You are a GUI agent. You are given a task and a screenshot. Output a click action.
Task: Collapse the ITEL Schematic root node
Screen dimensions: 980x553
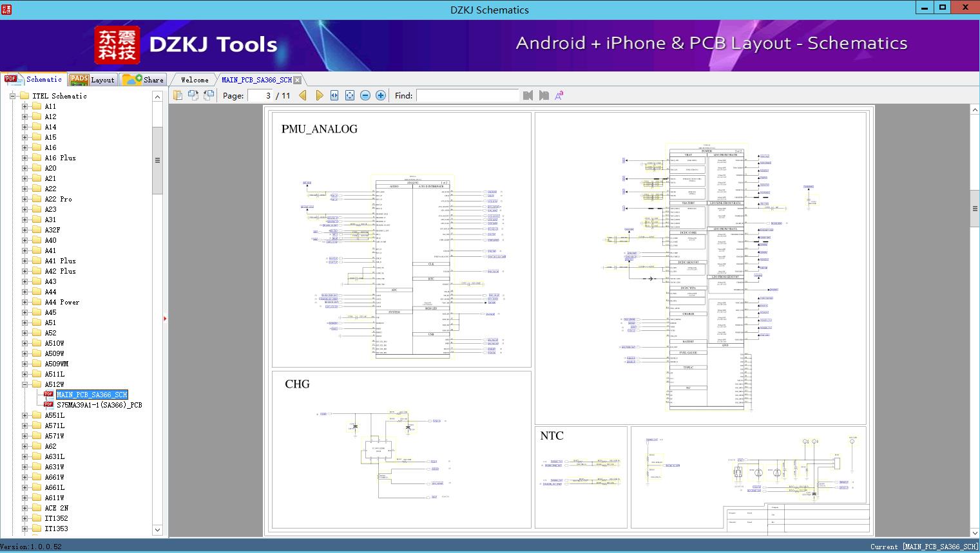pos(12,95)
